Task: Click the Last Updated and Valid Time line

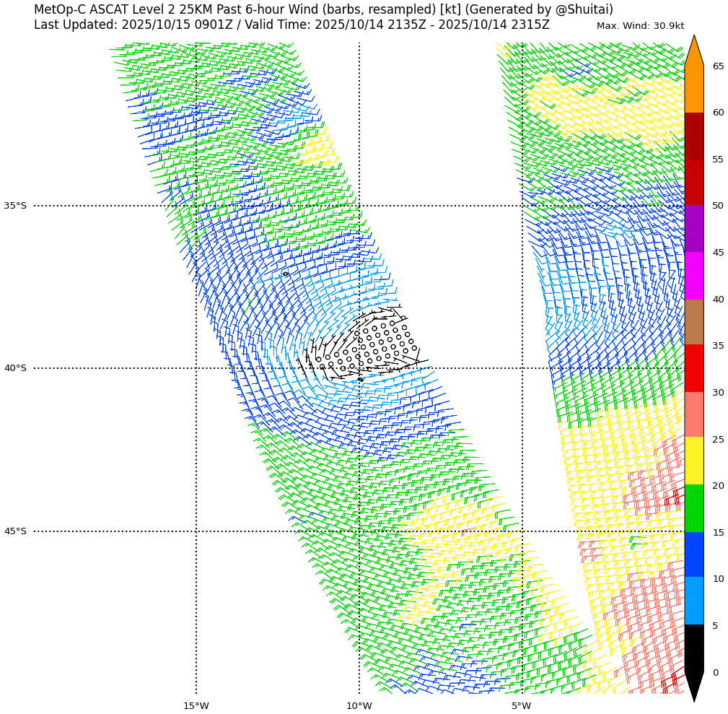Action: (x=291, y=25)
